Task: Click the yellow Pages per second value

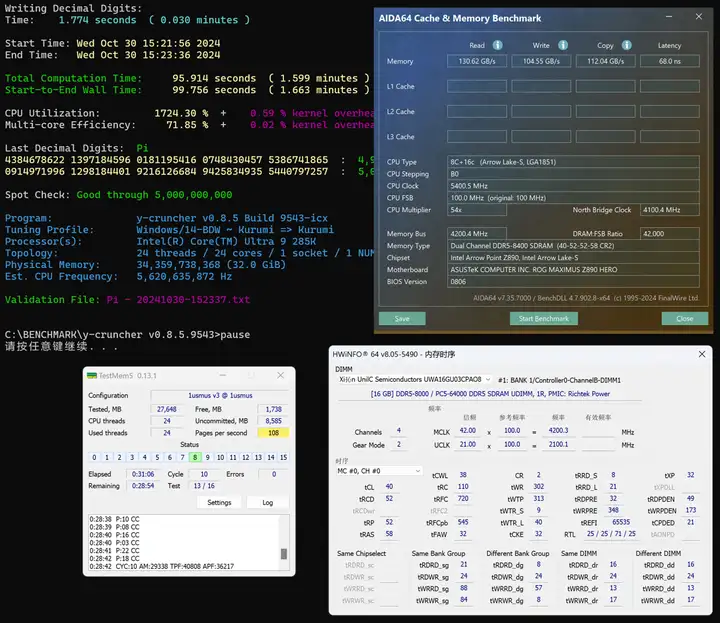Action: pyautogui.click(x=273, y=433)
